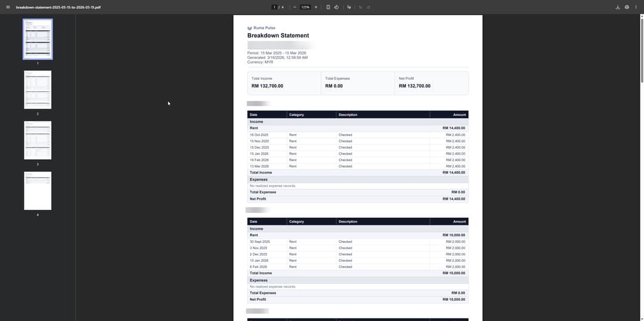This screenshot has width=644, height=321.
Task: Print the breakdown statement
Action: click(x=627, y=7)
